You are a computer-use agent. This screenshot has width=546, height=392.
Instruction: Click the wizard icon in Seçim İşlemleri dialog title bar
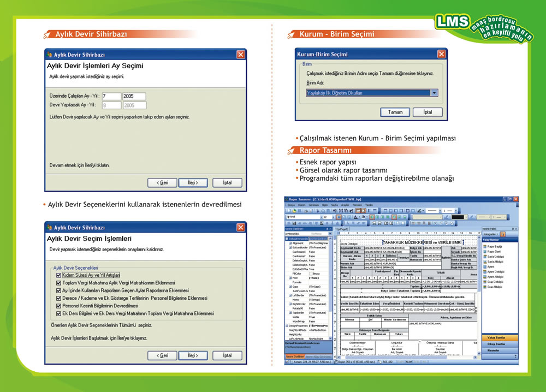point(50,227)
